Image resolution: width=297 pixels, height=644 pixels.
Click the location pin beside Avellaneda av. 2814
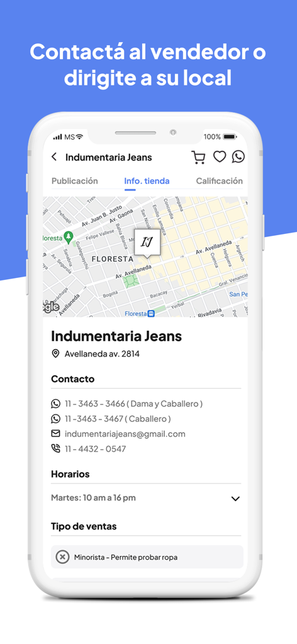coord(55,353)
